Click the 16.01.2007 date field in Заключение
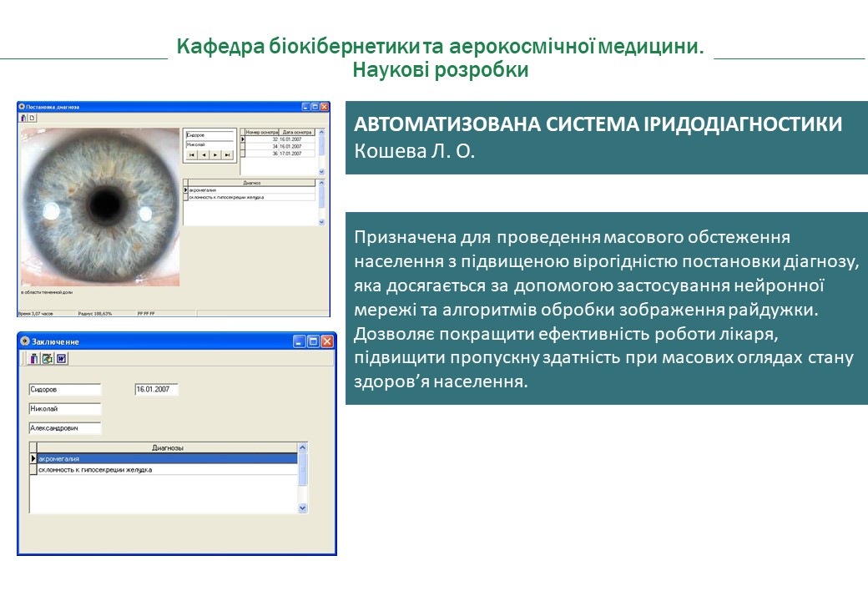This screenshot has height=601, width=868. tap(156, 390)
